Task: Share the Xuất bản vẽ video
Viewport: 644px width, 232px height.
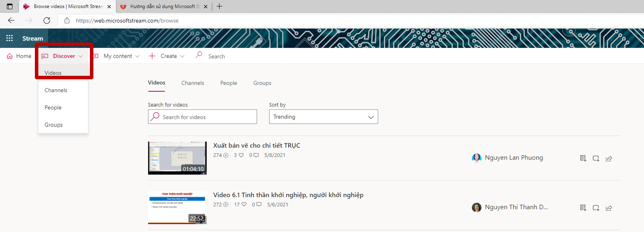Action: [609, 158]
